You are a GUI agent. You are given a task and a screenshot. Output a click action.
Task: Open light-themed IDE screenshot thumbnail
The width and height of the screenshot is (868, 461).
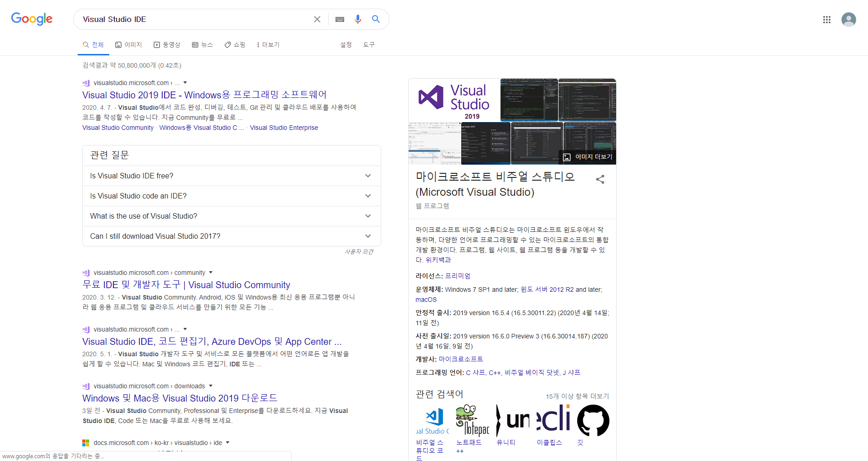[434, 143]
